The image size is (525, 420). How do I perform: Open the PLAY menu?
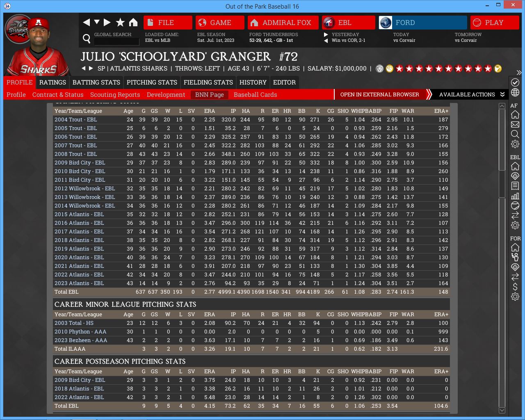(495, 23)
